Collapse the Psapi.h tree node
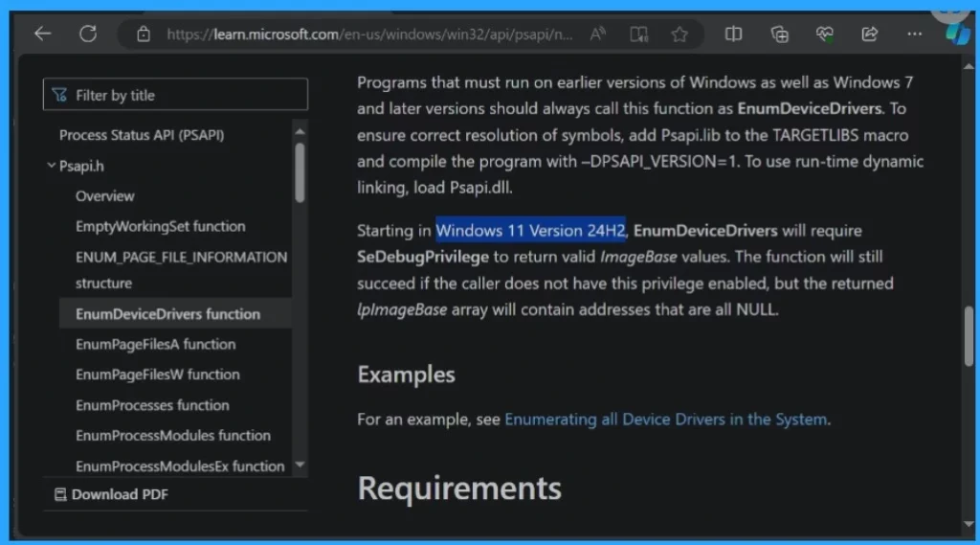The image size is (980, 545). click(52, 165)
